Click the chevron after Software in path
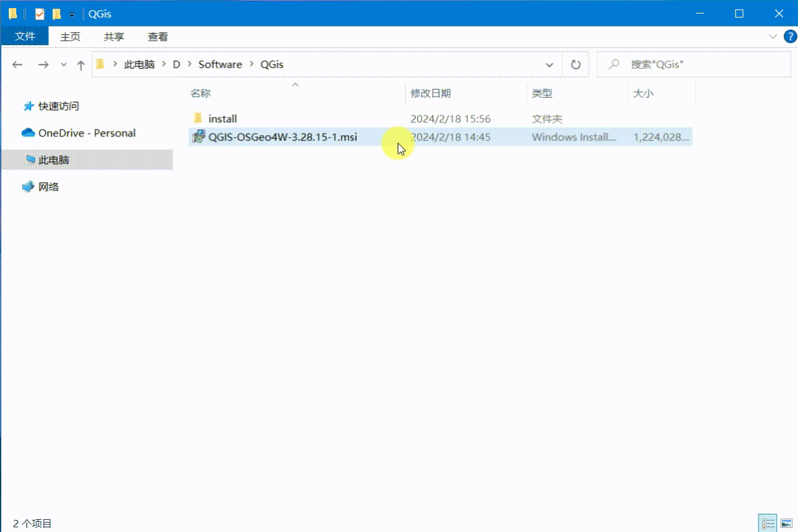Screen dimensions: 798x532 point(251,64)
